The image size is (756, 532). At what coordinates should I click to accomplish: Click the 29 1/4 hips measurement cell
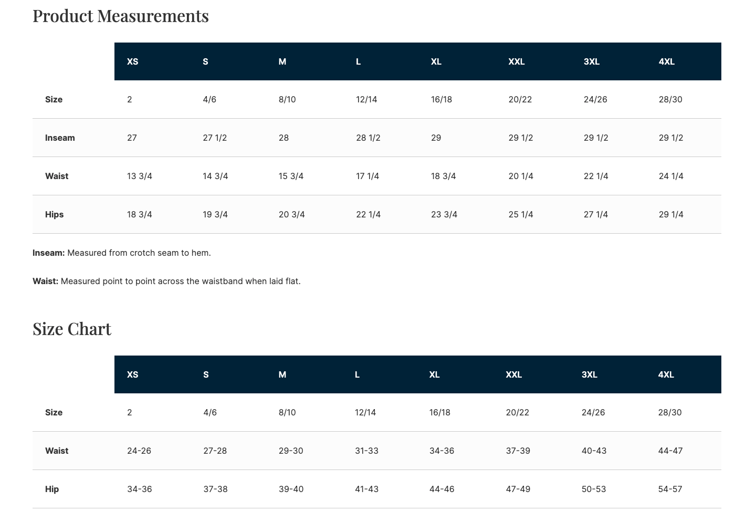pos(671,214)
